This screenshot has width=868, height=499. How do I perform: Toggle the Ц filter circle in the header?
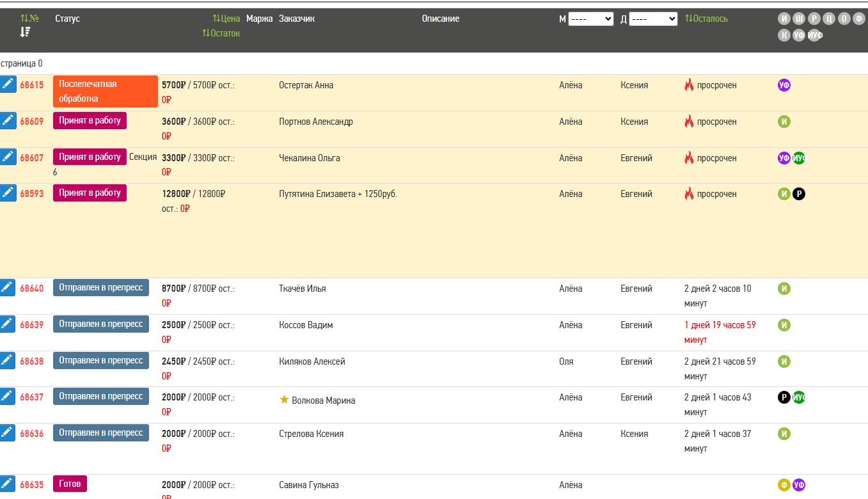click(x=829, y=19)
